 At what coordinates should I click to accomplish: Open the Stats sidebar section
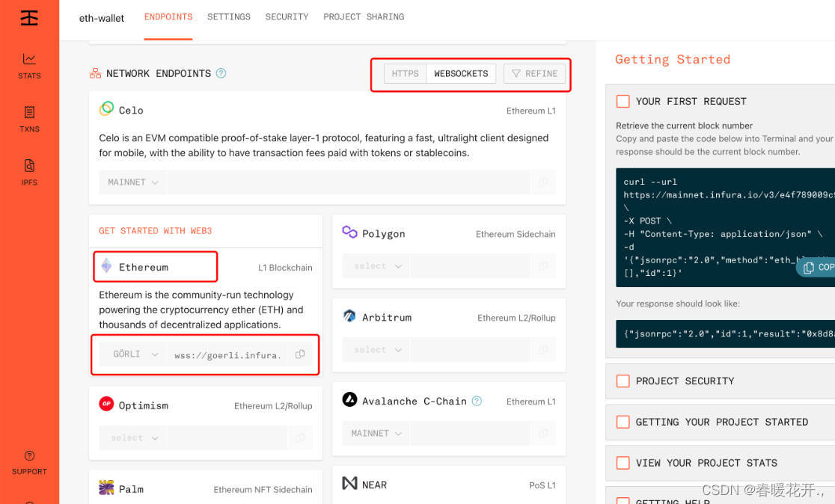29,66
